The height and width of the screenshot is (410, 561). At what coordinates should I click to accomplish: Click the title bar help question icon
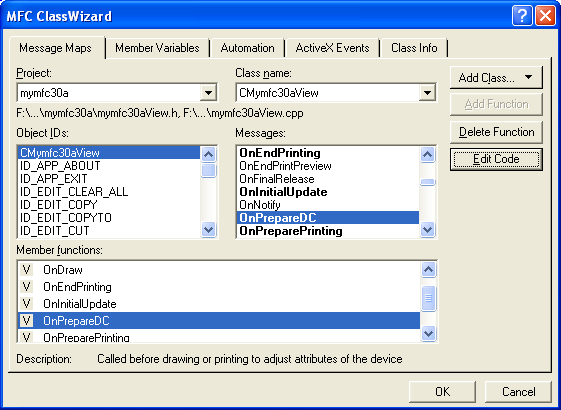pyautogui.click(x=522, y=16)
